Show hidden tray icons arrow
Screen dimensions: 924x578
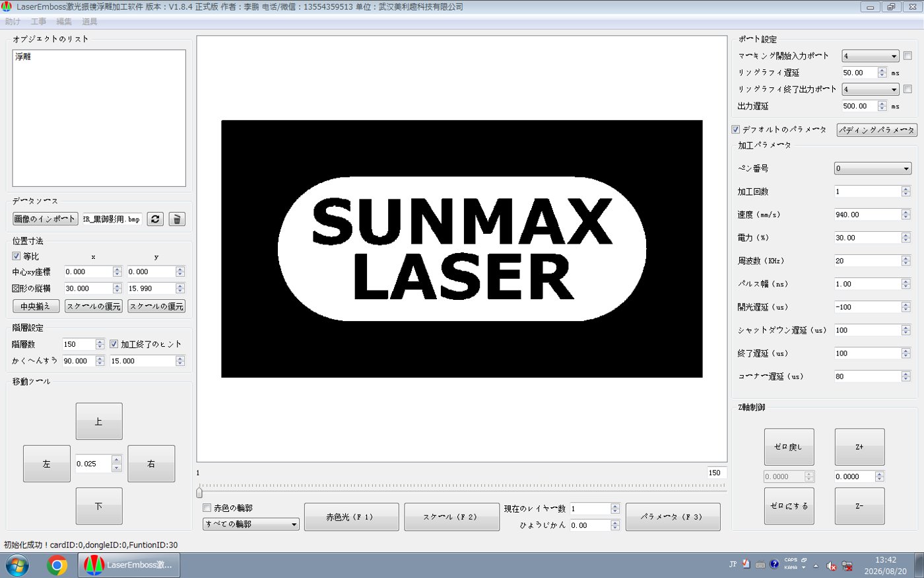[x=816, y=566]
